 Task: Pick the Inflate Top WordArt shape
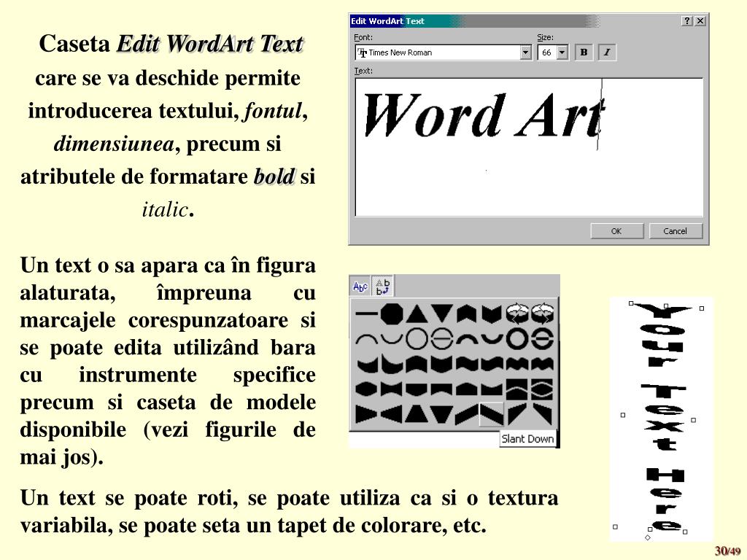coord(467,389)
